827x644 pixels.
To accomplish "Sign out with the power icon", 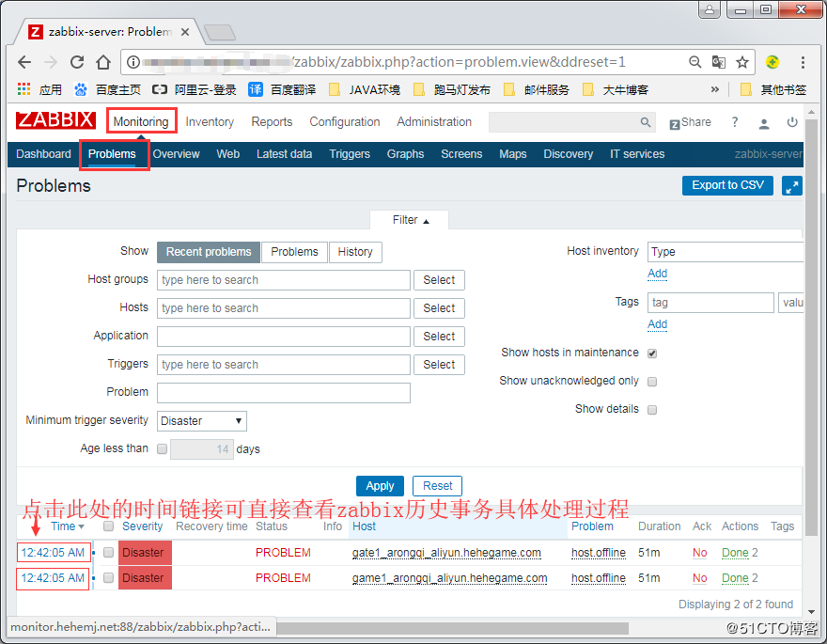I will [x=792, y=122].
